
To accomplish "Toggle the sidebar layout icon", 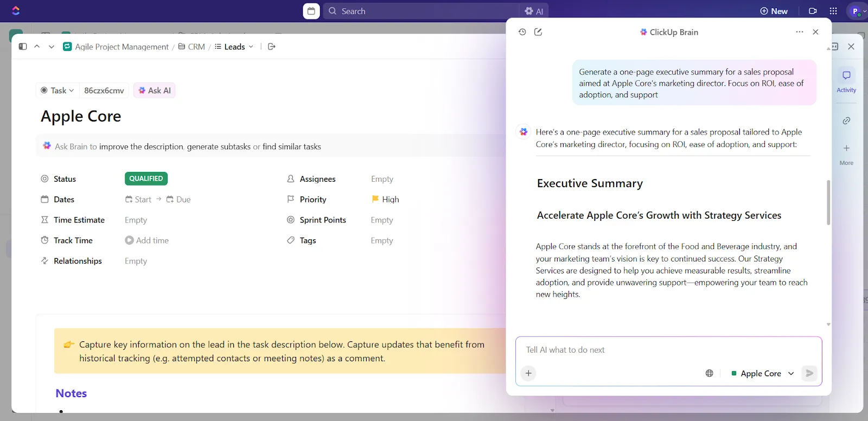I will (23, 47).
